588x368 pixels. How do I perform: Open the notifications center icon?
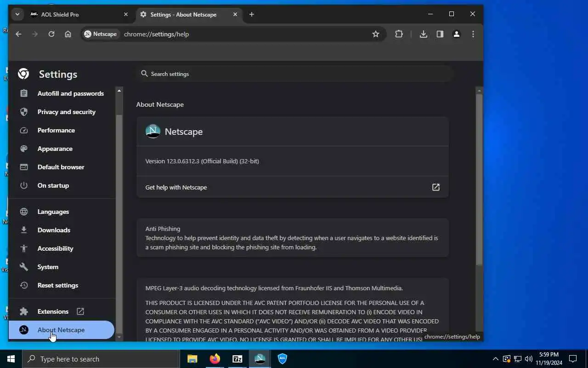(573, 359)
